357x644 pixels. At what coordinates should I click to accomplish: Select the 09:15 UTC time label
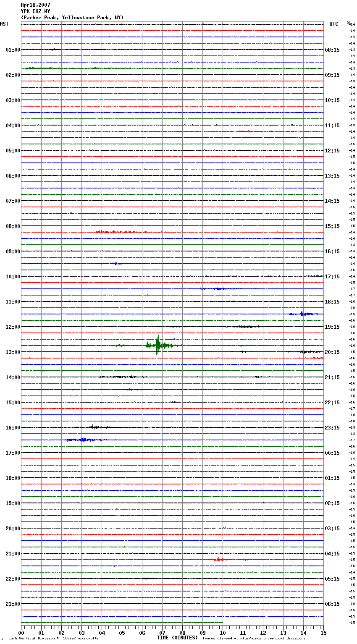(332, 75)
